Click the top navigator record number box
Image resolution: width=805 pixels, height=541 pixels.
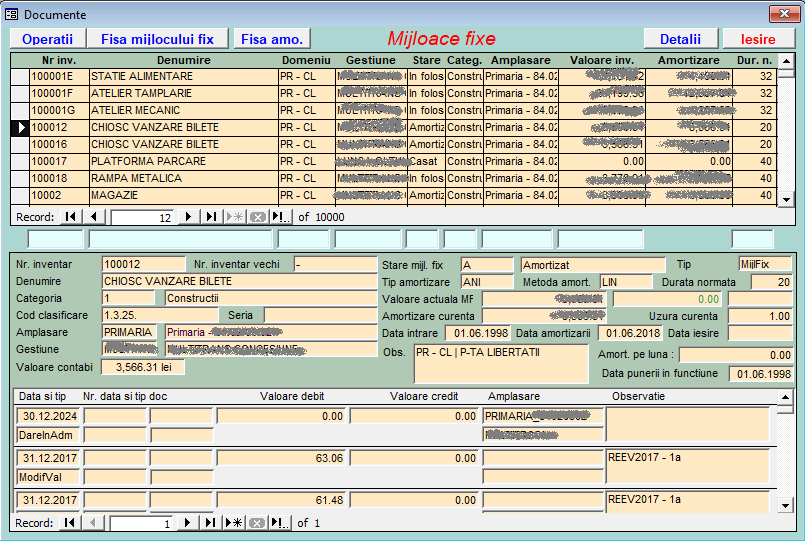142,217
